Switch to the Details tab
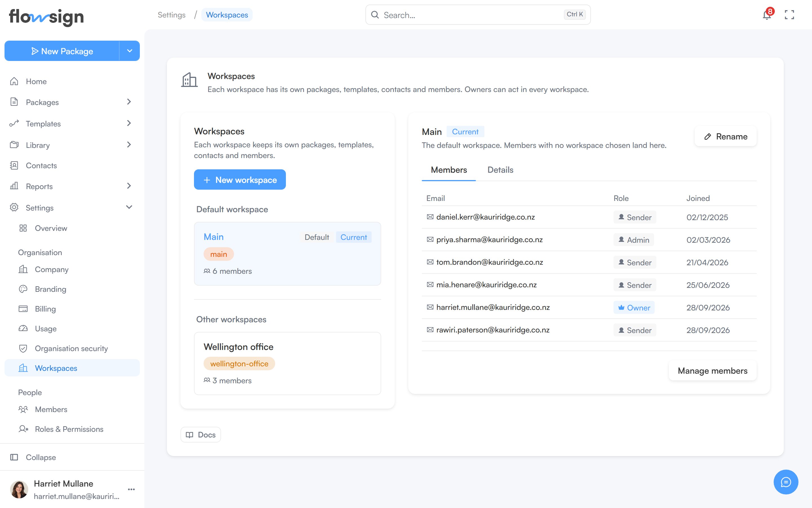 (500, 170)
